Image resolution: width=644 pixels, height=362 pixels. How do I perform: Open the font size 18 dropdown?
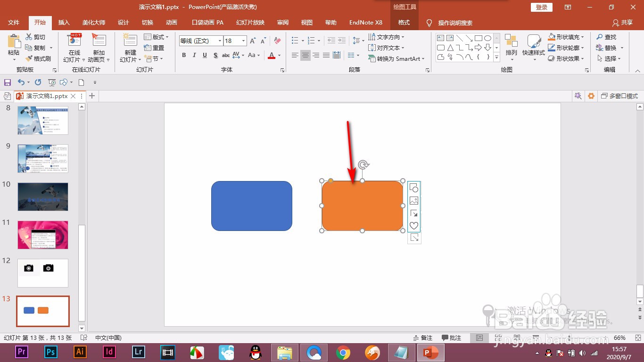pos(243,41)
